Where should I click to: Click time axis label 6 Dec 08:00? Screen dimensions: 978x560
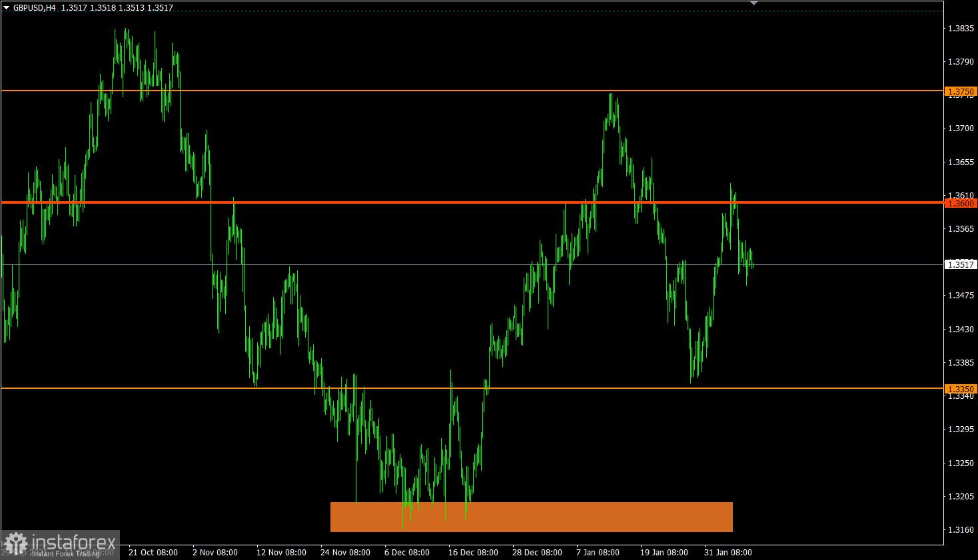click(406, 553)
